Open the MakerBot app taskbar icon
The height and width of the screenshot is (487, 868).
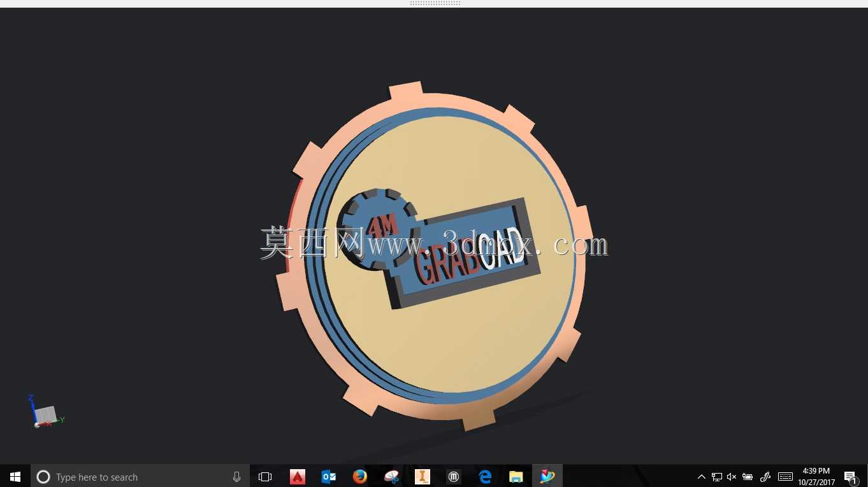454,476
